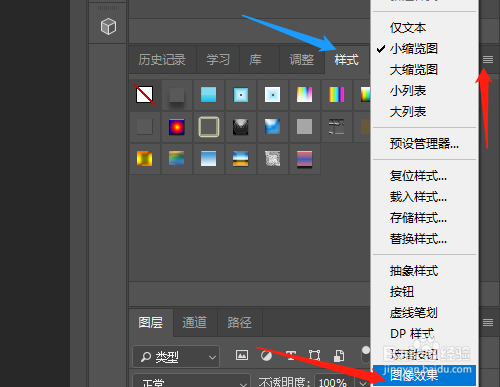This screenshot has width=500, height=387.
Task: Select 大缩览图 view option
Action: click(x=424, y=70)
